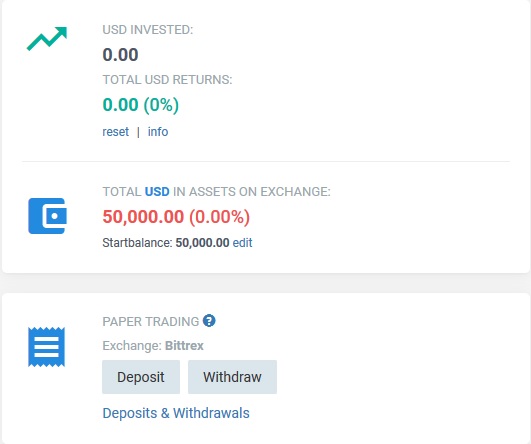This screenshot has height=444, width=531.
Task: Open the info link for returns
Action: coord(158,132)
